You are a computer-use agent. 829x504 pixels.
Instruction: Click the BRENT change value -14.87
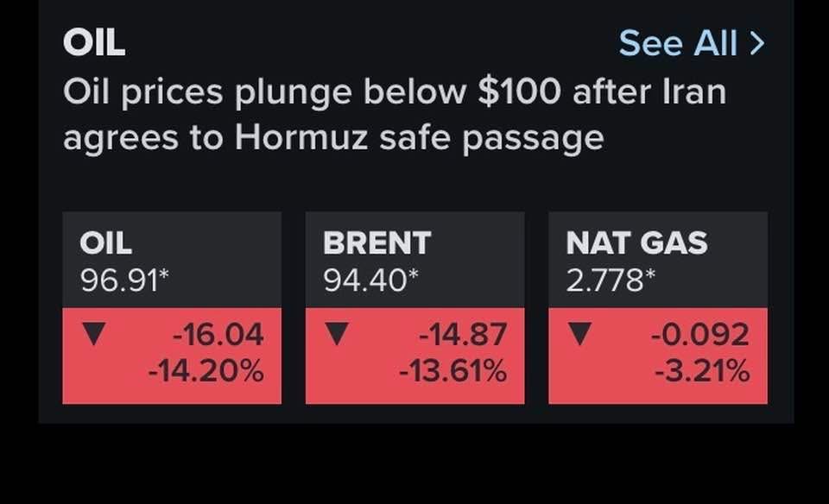point(462,334)
